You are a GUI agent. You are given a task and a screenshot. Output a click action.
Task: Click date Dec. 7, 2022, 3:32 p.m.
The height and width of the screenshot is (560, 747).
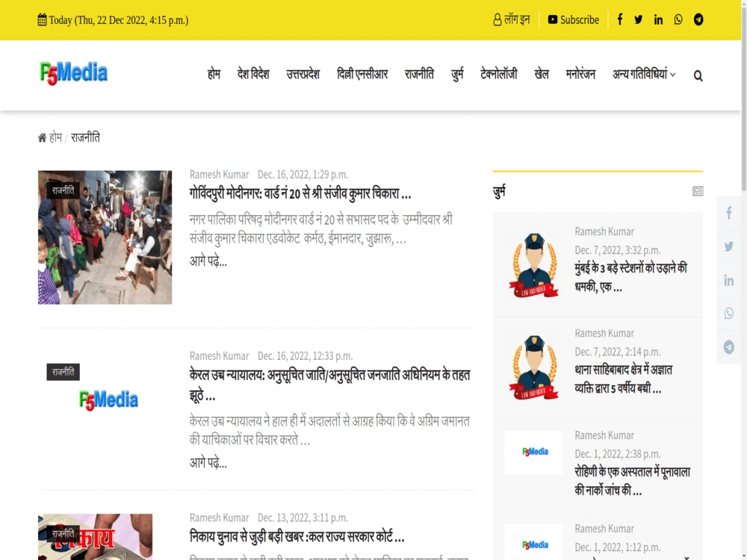click(618, 250)
